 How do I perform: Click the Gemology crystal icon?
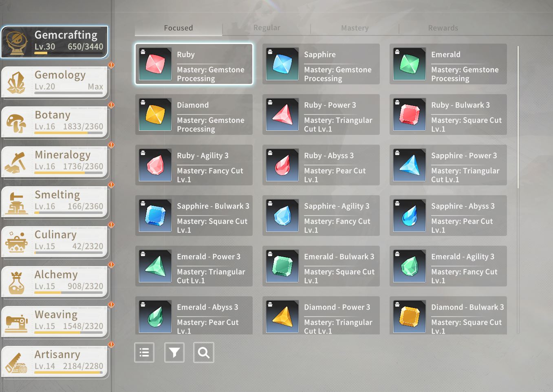(17, 83)
